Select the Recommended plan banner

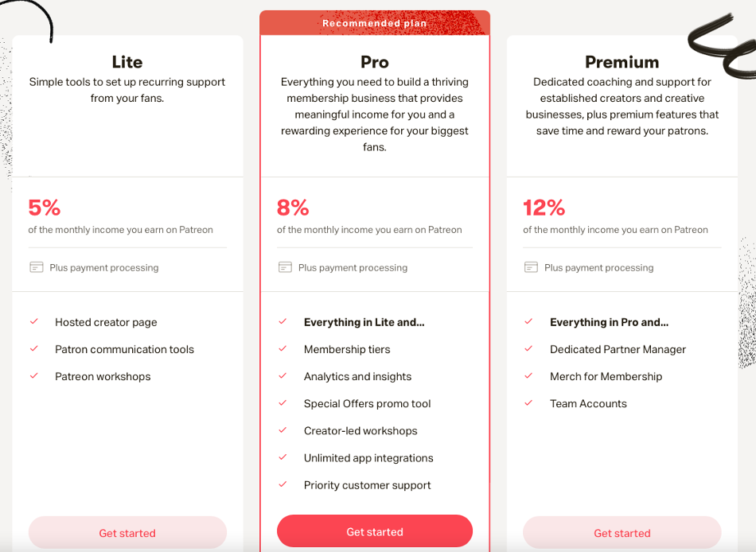pyautogui.click(x=375, y=22)
